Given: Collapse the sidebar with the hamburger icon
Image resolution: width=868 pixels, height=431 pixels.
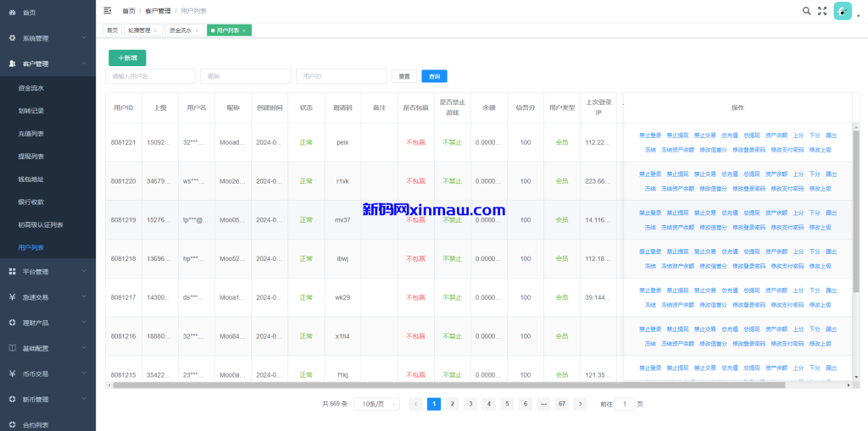Looking at the screenshot, I should click(107, 11).
